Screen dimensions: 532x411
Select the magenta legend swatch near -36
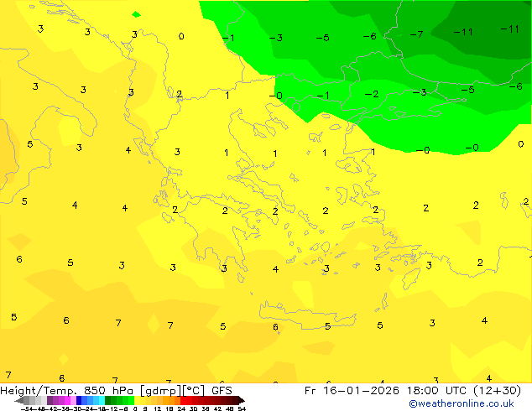67,400
